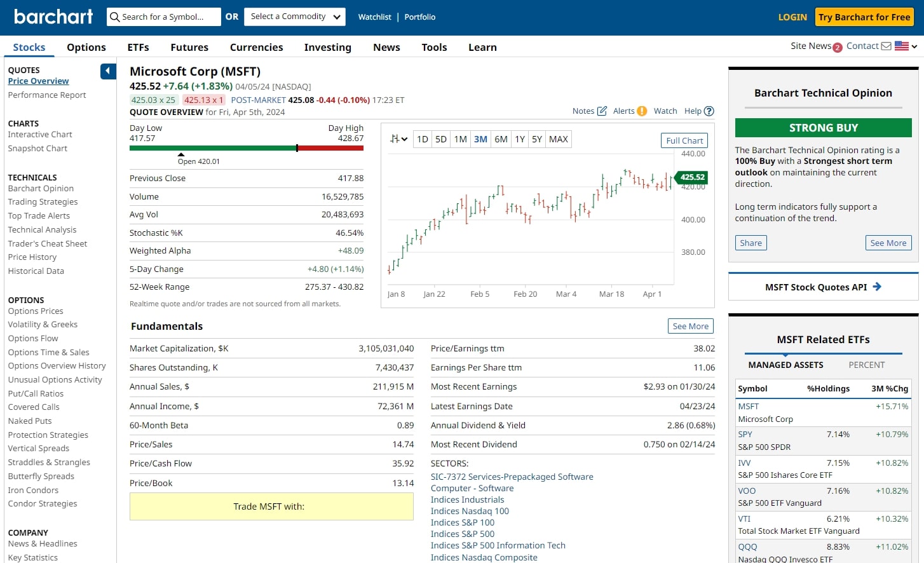Viewport: 924px width, 563px height.
Task: Open Interactive Chart in sidebar
Action: pyautogui.click(x=40, y=135)
